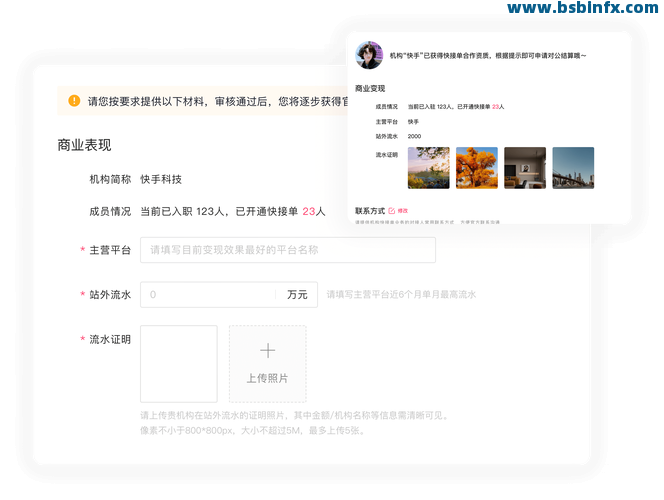Open the dark interior room proof thumbnail
This screenshot has width=664, height=500.
click(525, 168)
